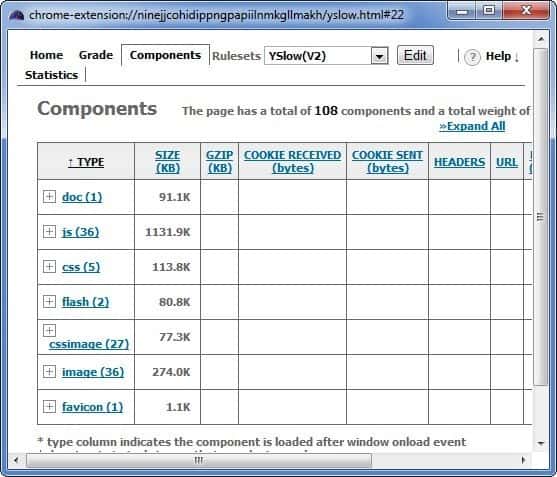Expand the doc (1) row
Viewport: 557px width, 477px height.
point(49,196)
